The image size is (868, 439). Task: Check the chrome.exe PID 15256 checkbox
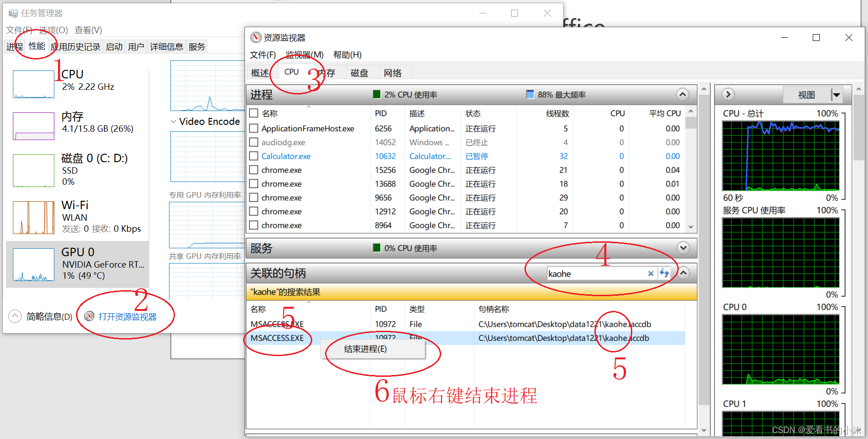tap(253, 170)
